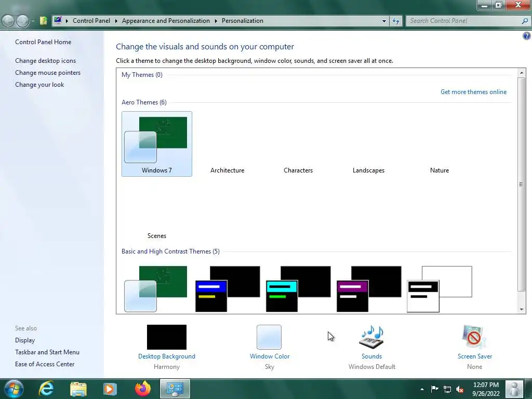Viewport: 532px width, 399px height.
Task: Launch Internet Explorer from taskbar
Action: 46,389
